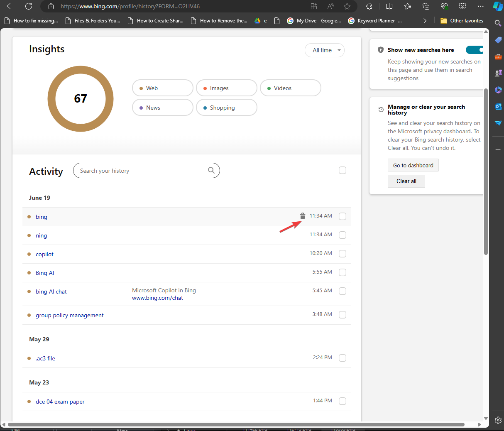Expand more bookmarks with the chevron

click(x=425, y=20)
